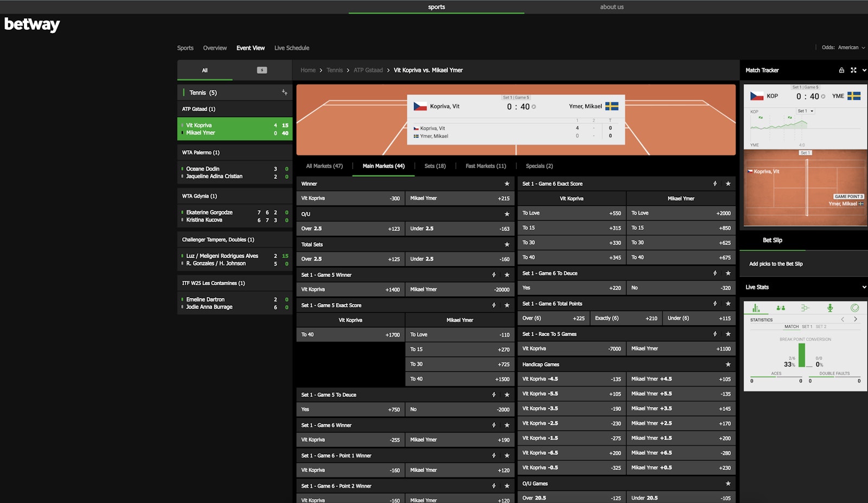Viewport: 868px width, 503px height.
Task: Switch to the Fast Markets (11) tab
Action: coord(484,166)
